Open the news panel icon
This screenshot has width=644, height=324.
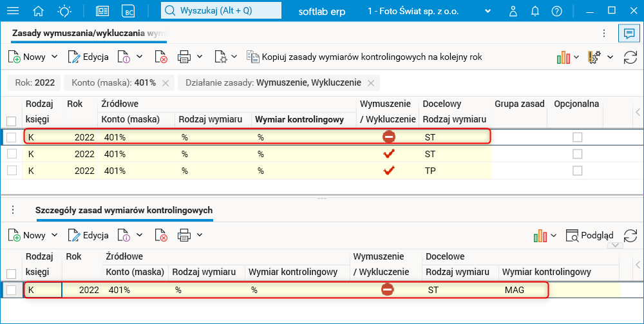click(x=102, y=11)
